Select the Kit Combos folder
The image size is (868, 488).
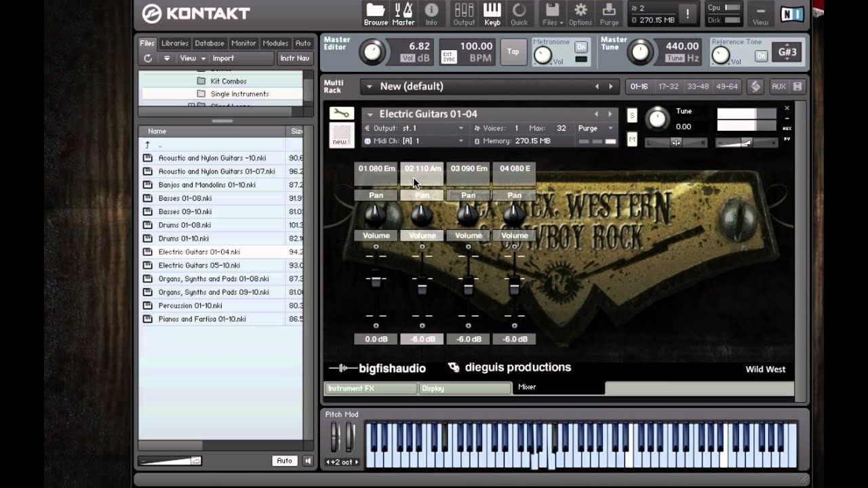(229, 81)
